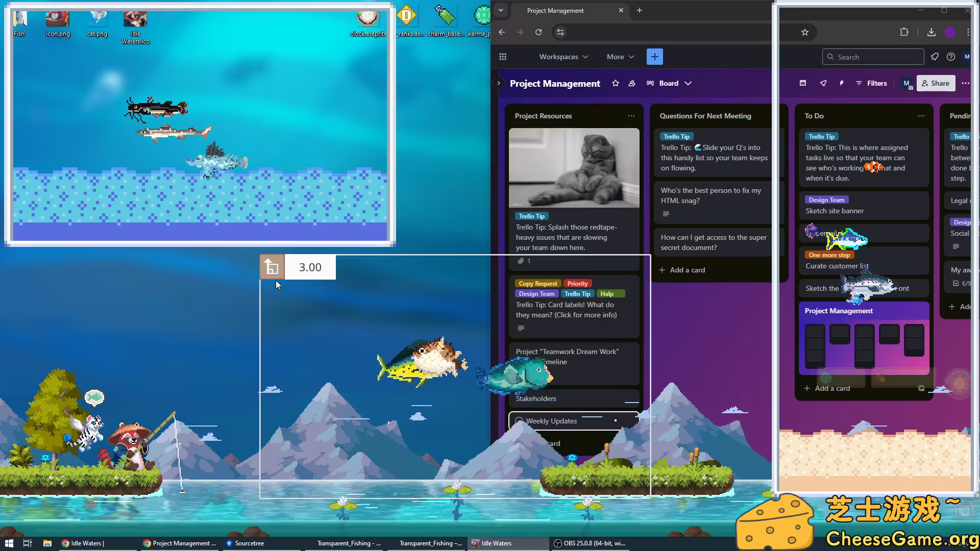Viewport: 980px width, 551px height.
Task: Open the rocket Power-Ups icon
Action: point(823,83)
